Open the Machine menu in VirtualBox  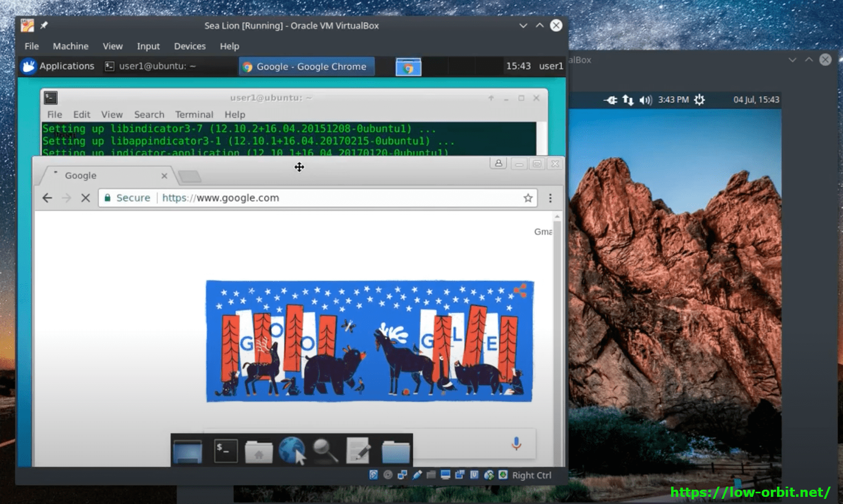pos(71,46)
